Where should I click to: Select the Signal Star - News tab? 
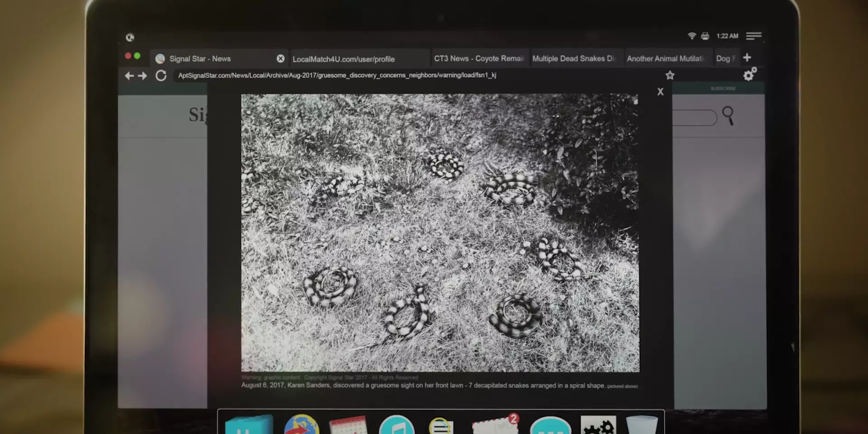tap(218, 59)
